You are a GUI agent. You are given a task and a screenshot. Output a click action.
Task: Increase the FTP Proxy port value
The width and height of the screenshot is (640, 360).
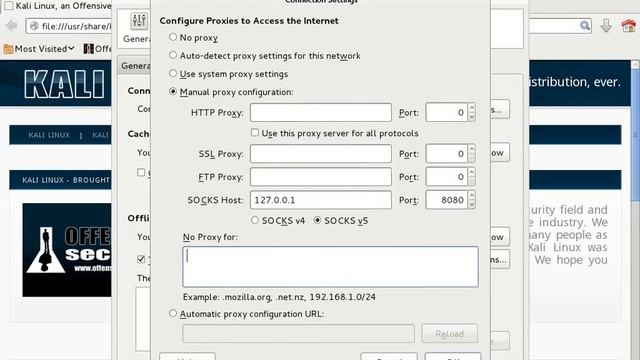(472, 172)
